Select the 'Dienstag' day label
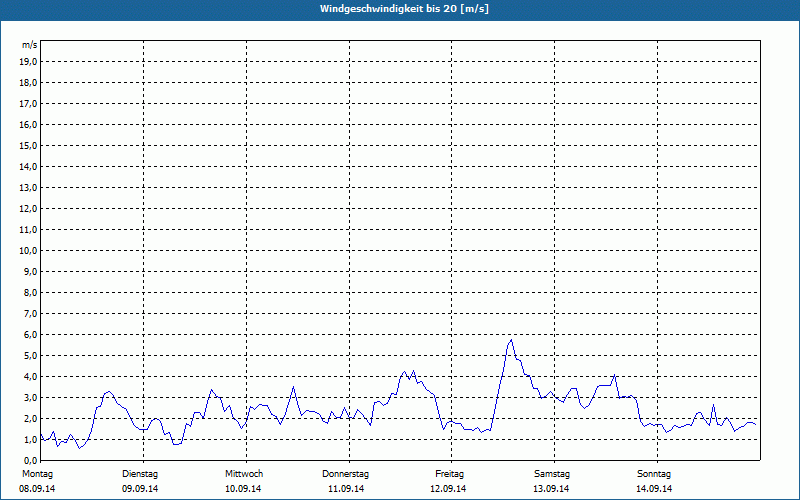This screenshot has height=500, width=800. click(140, 474)
